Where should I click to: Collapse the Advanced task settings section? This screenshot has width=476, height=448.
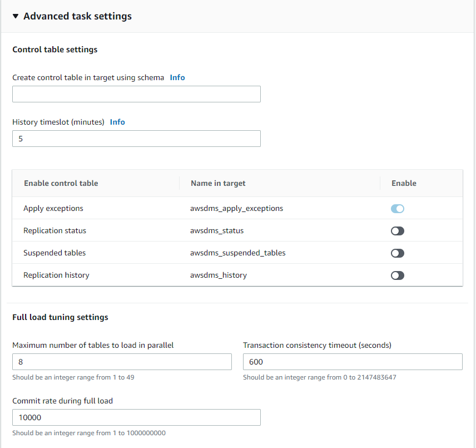[16, 16]
